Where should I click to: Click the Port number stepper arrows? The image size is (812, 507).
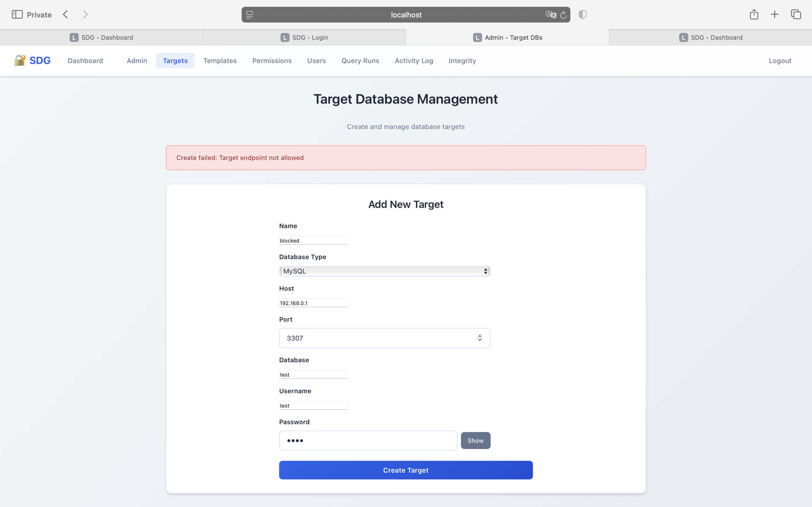click(x=480, y=338)
